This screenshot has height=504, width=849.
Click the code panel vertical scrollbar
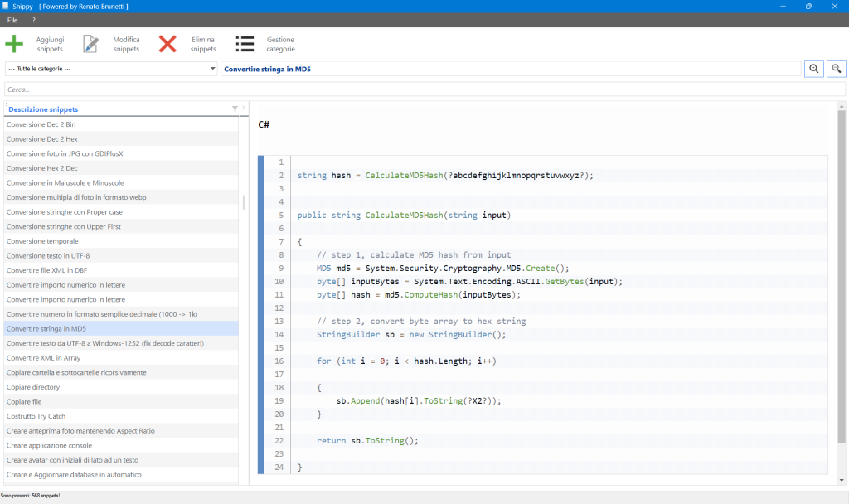(x=842, y=274)
